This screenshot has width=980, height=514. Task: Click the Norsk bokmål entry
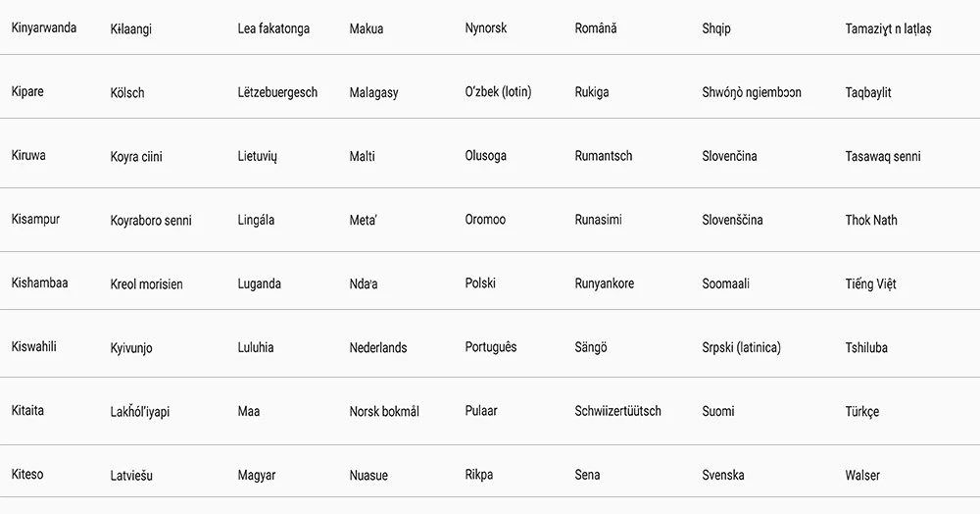click(384, 411)
